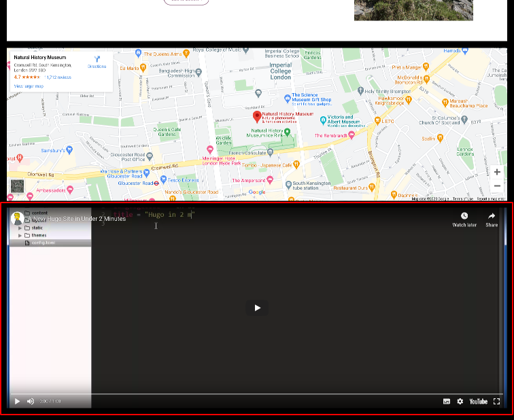Select the Tesco Express marker
Viewport: 514px width, 420px height.
pos(164,179)
